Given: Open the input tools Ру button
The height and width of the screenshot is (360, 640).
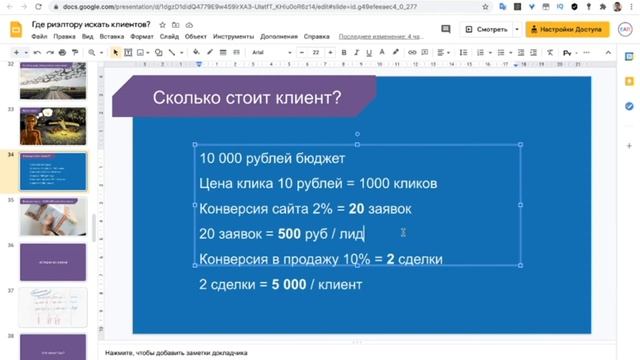Looking at the screenshot, I should (567, 53).
